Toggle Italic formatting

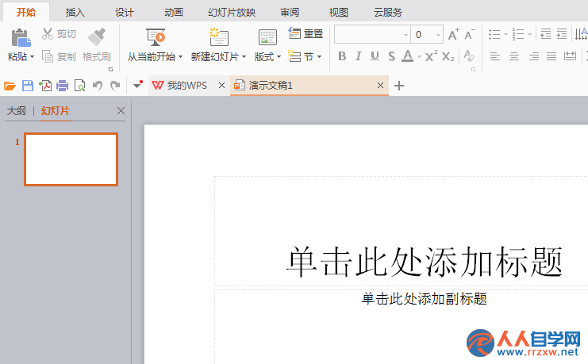358,56
